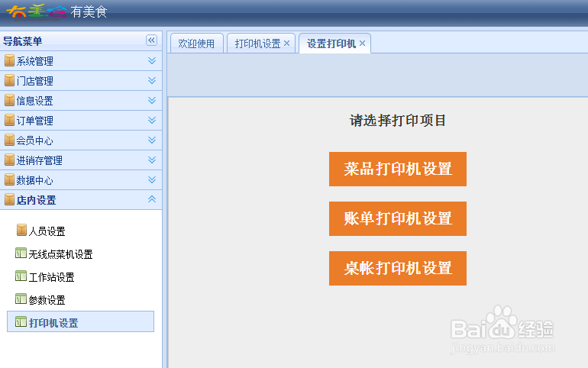Click the folder icon beside 信息设置

pos(9,100)
